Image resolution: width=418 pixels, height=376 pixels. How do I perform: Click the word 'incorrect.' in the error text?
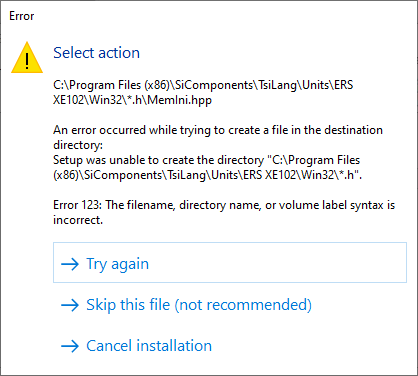[x=78, y=220]
